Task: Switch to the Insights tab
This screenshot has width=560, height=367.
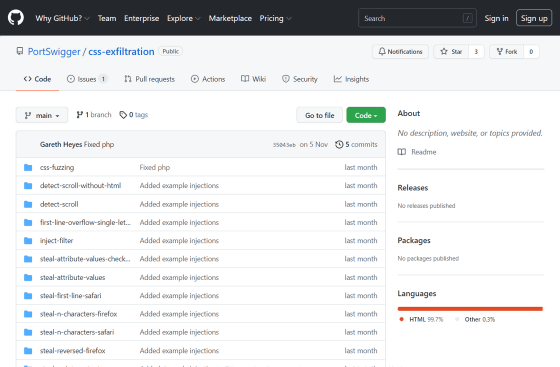Action: (351, 79)
